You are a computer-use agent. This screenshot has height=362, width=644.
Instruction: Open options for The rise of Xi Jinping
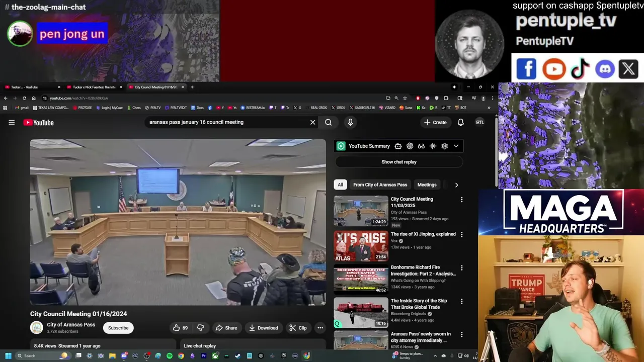point(461,234)
